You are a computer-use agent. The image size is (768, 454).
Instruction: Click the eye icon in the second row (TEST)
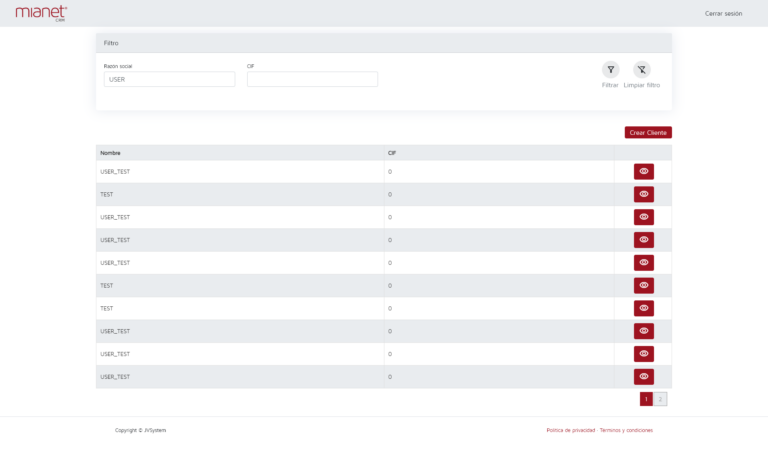[643, 194]
